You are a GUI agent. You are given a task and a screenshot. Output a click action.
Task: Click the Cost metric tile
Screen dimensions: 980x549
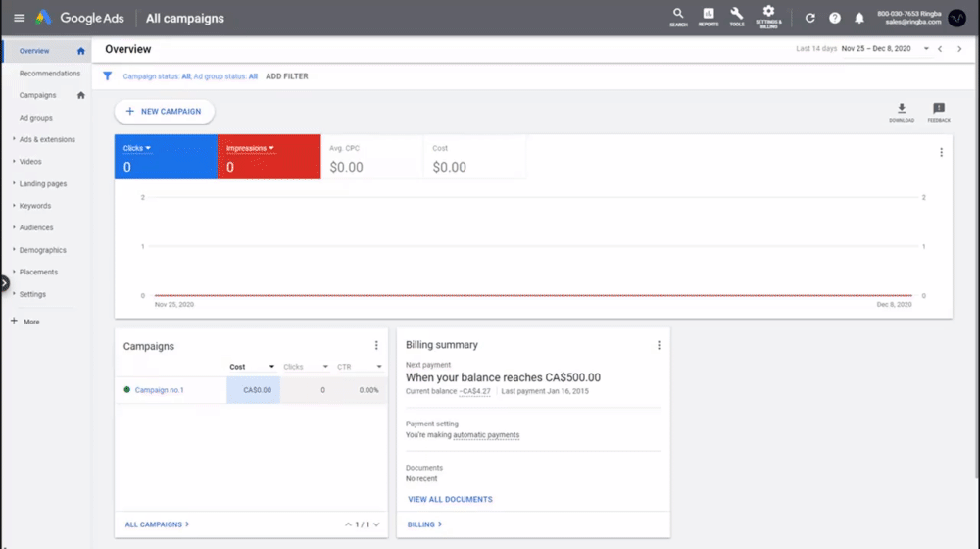click(x=475, y=157)
